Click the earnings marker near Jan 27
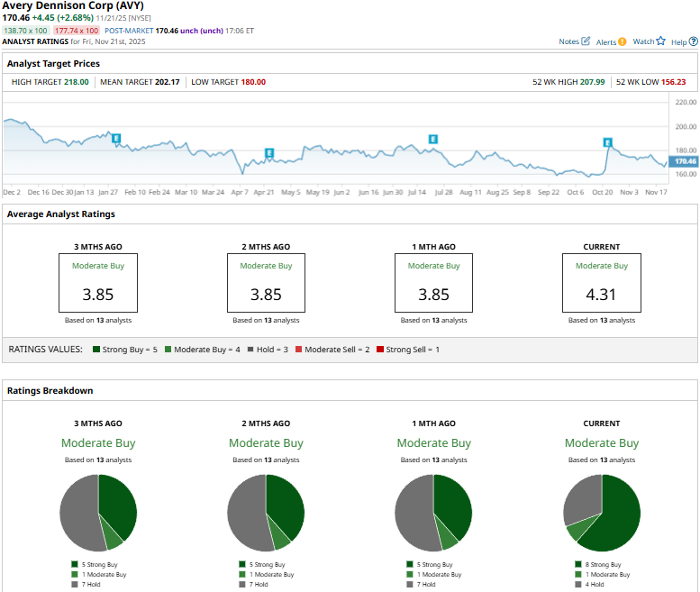700x592 pixels. [x=116, y=138]
